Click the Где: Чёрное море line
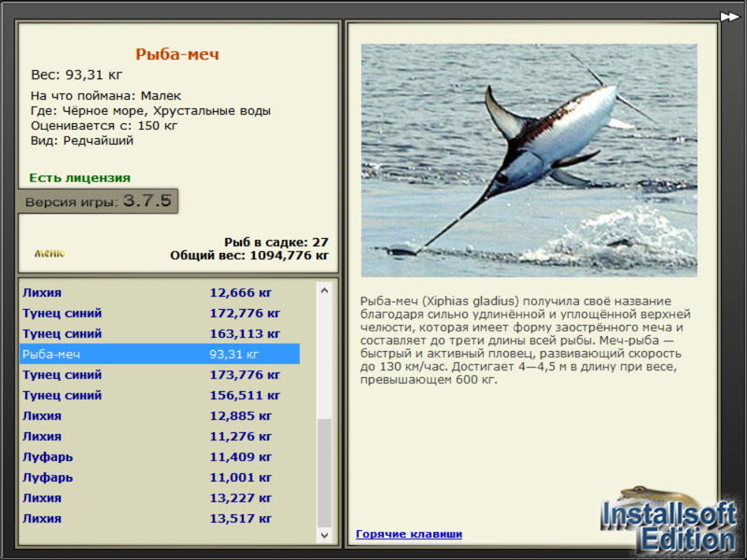Image resolution: width=747 pixels, height=560 pixels. 150,110
